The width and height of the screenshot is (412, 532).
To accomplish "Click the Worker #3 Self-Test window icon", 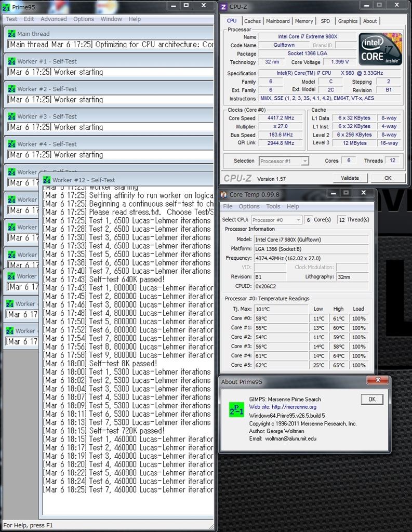I will click(11, 116).
